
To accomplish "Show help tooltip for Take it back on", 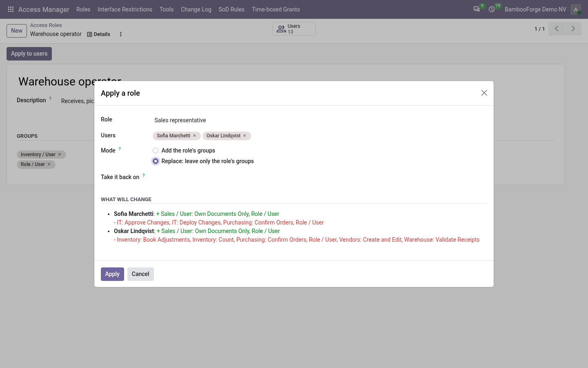I will point(144,175).
